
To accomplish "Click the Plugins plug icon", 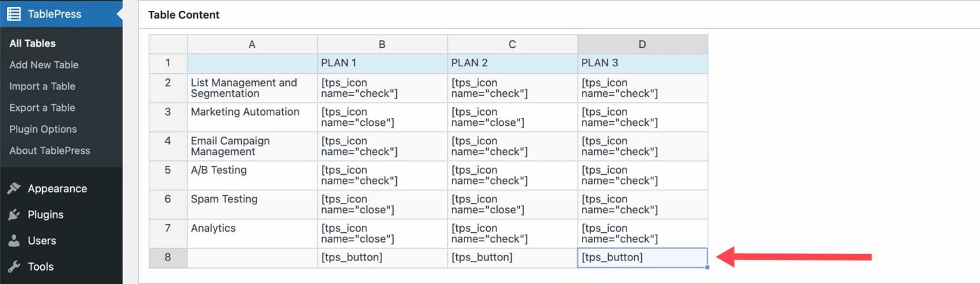I will point(13,215).
